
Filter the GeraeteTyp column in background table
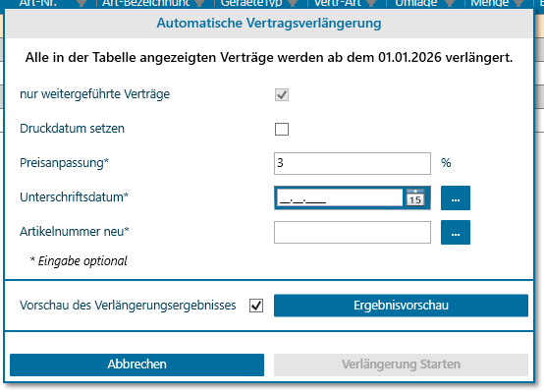tap(293, 3)
